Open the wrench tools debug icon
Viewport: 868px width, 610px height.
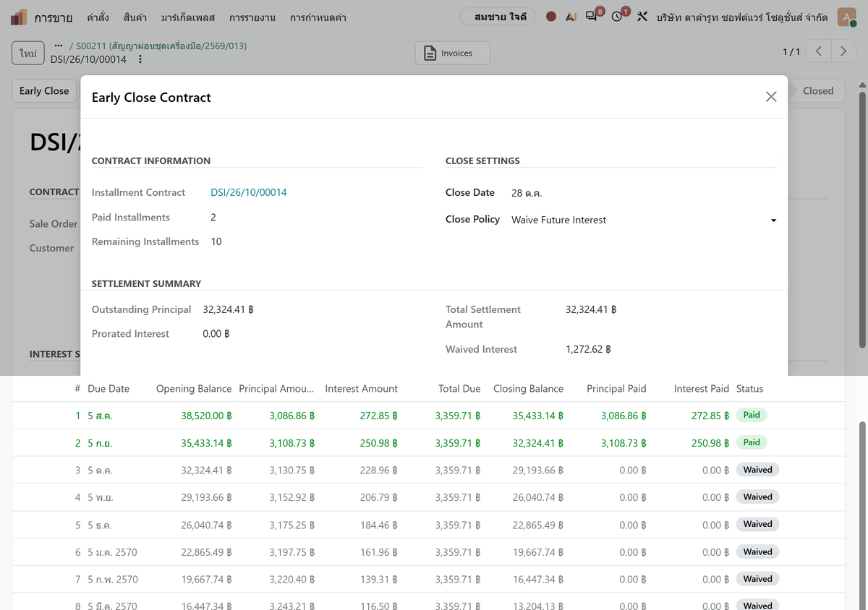(x=642, y=17)
